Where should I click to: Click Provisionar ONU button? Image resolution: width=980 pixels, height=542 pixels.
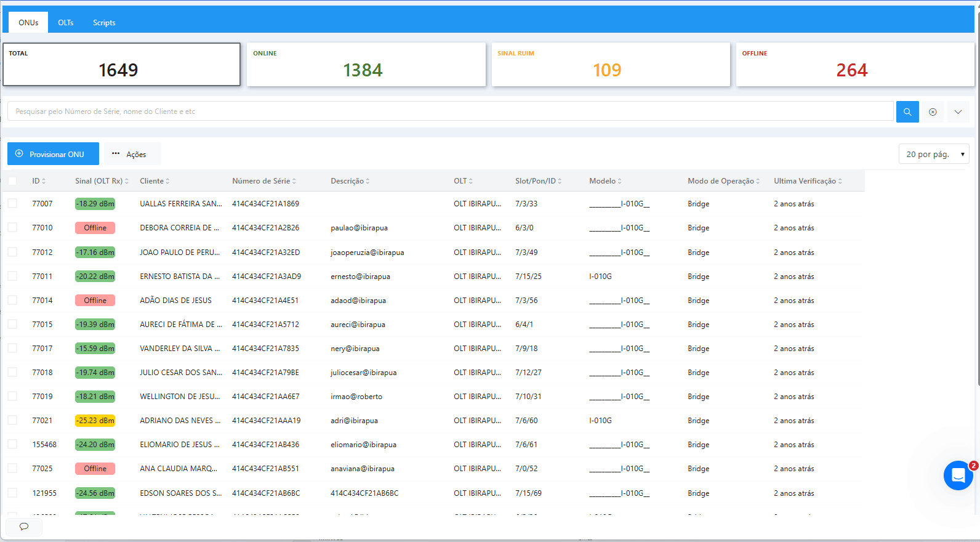pos(53,154)
